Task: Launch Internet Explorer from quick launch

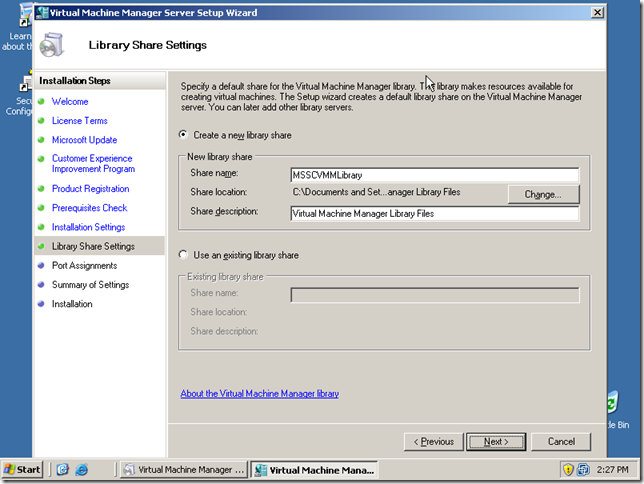Action: [82, 469]
